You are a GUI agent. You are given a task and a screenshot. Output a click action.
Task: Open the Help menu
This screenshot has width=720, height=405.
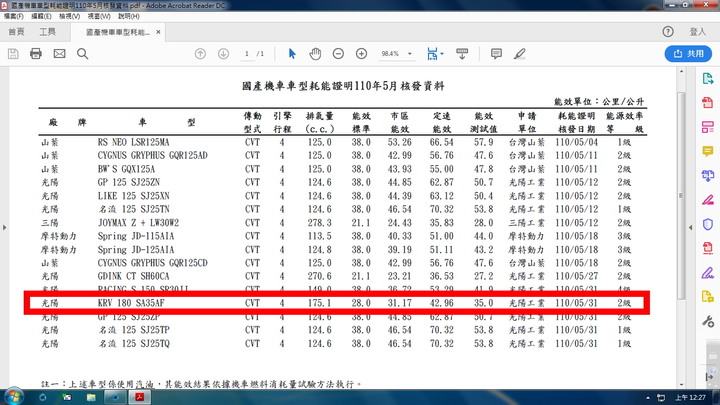pos(129,16)
